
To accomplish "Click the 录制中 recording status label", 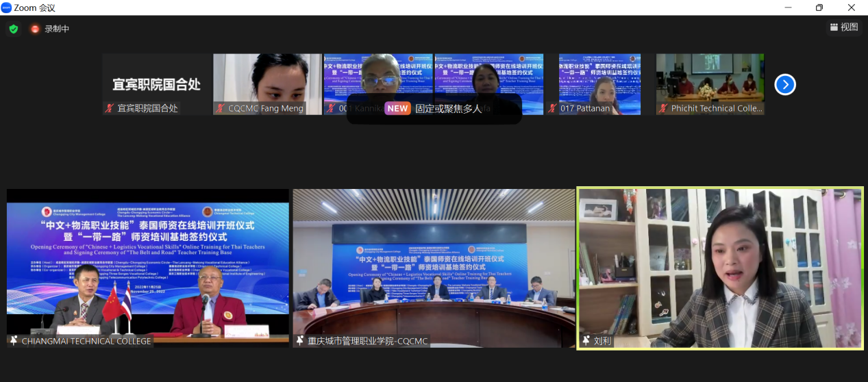I will pos(57,29).
